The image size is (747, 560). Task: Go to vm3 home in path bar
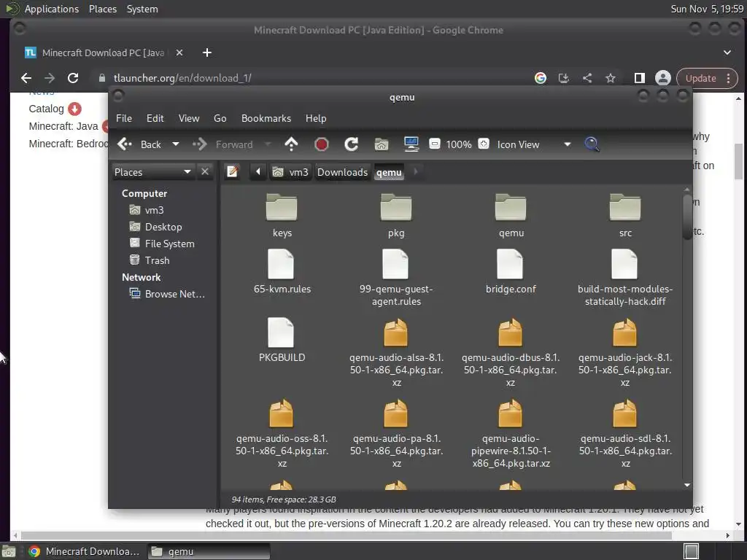(x=291, y=172)
